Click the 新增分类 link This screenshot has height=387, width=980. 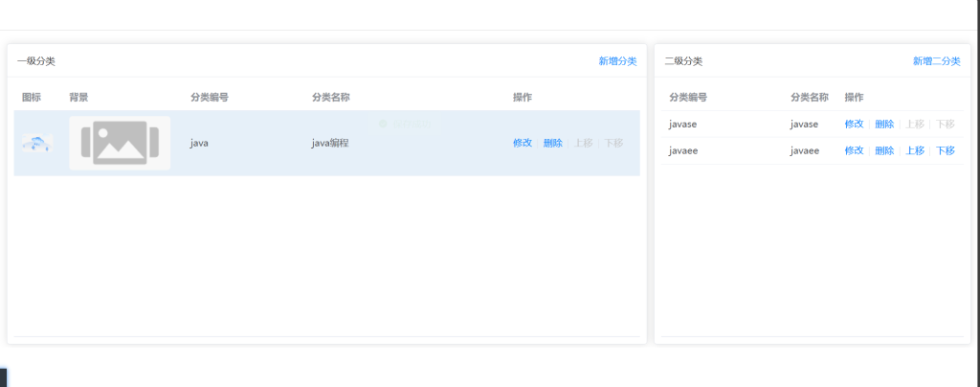617,61
